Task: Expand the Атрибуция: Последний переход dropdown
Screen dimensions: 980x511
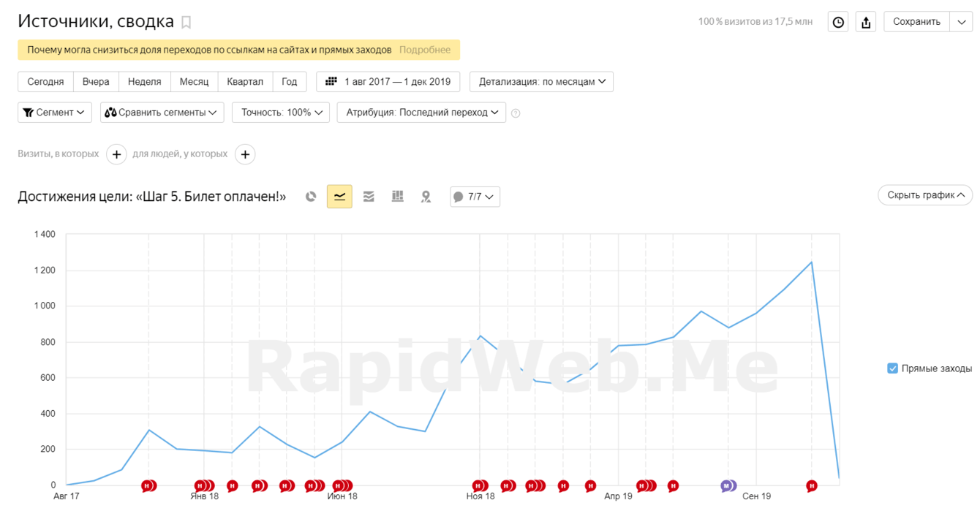Action: point(421,113)
